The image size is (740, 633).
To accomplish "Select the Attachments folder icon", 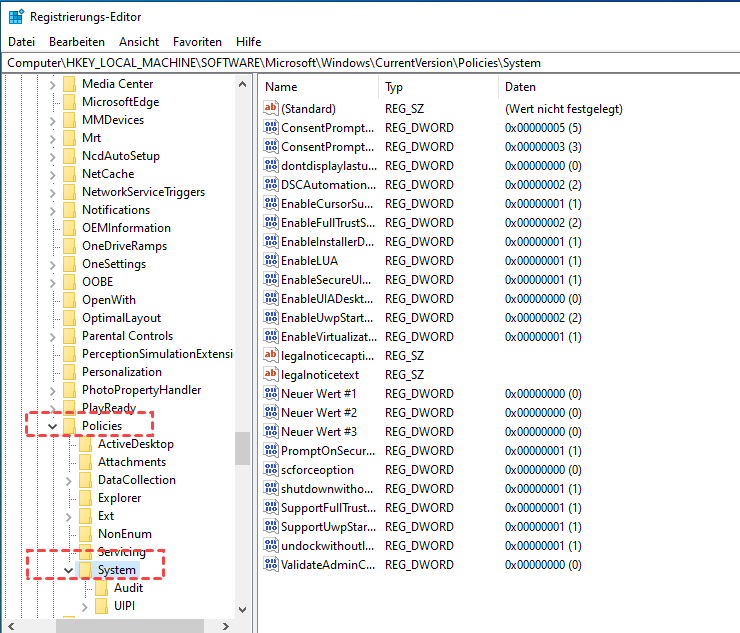I will [85, 462].
